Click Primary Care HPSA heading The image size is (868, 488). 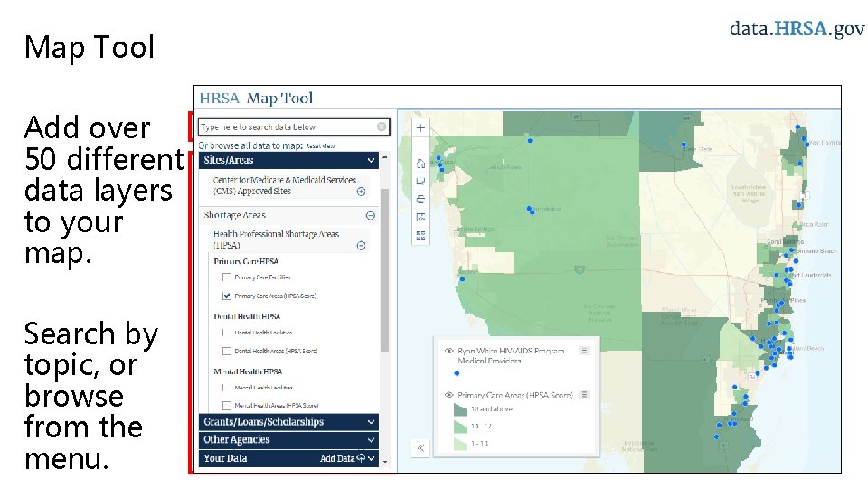coord(246,261)
